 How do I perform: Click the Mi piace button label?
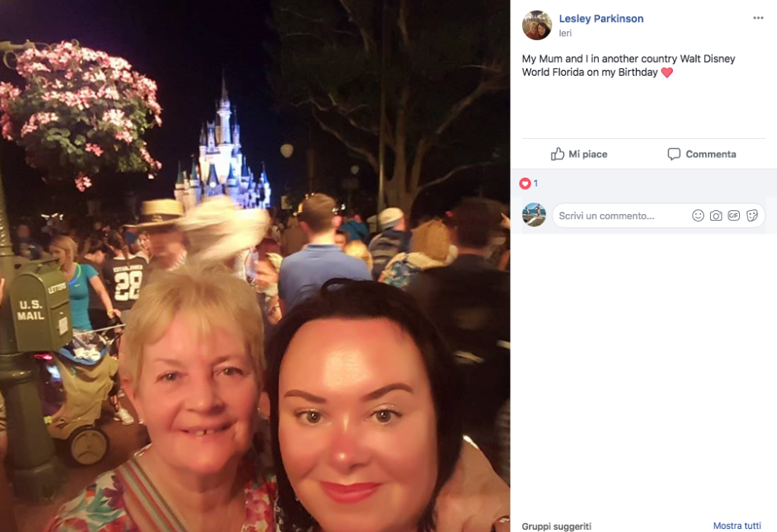[588, 154]
